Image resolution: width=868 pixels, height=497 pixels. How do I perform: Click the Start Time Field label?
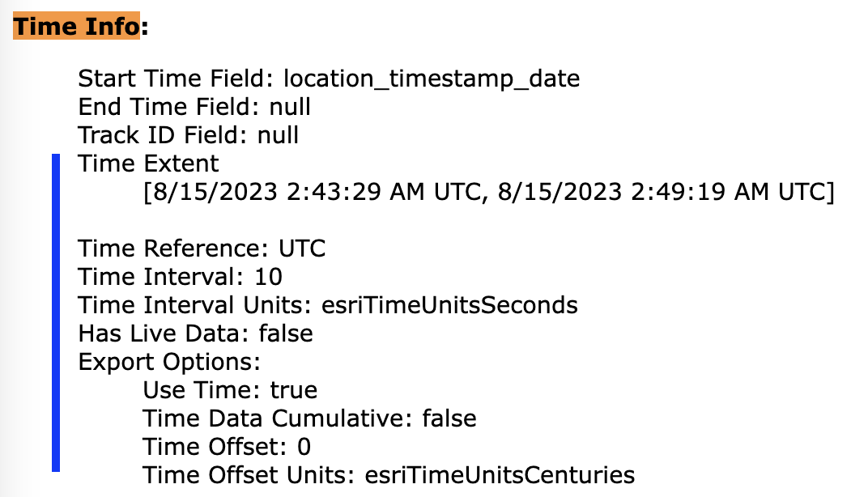click(x=166, y=79)
